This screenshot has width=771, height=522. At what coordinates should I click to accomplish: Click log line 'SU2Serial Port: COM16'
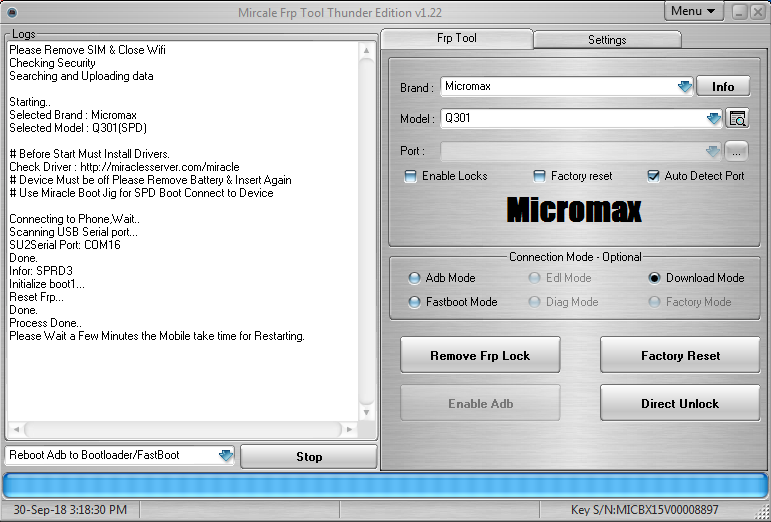coord(65,245)
